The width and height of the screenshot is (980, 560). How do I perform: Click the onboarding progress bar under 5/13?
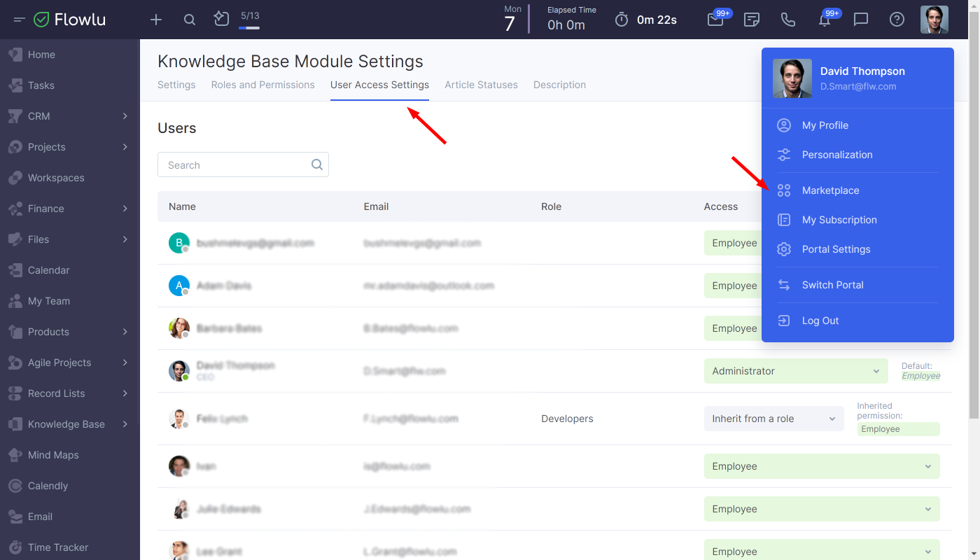coord(249,28)
